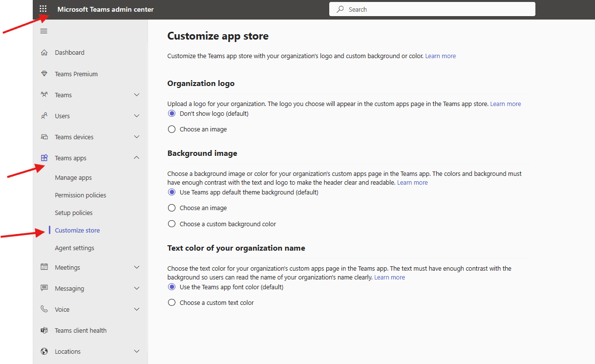Enable Choose a custom background color

171,224
